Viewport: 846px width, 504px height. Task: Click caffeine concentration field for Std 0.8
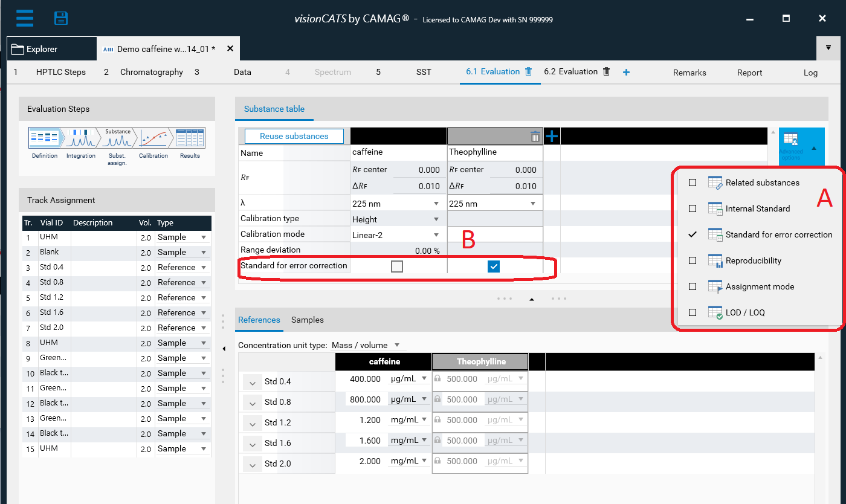[x=365, y=399]
